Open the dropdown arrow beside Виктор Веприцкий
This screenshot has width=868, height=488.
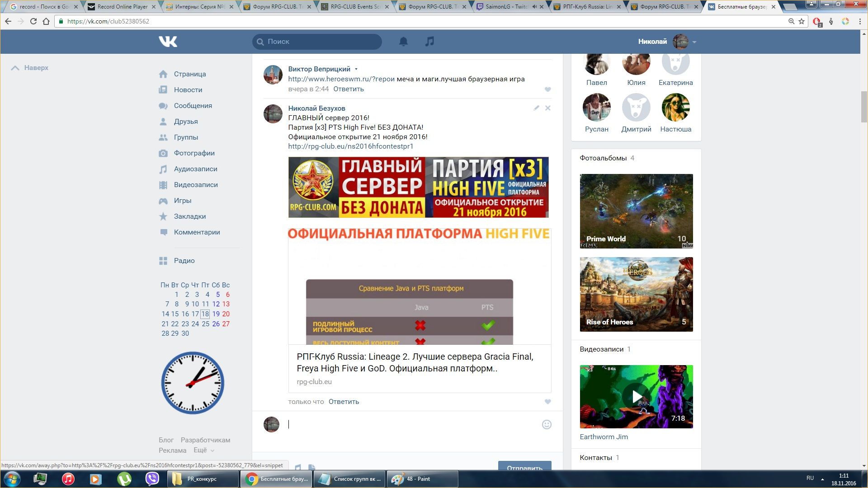pyautogui.click(x=356, y=69)
